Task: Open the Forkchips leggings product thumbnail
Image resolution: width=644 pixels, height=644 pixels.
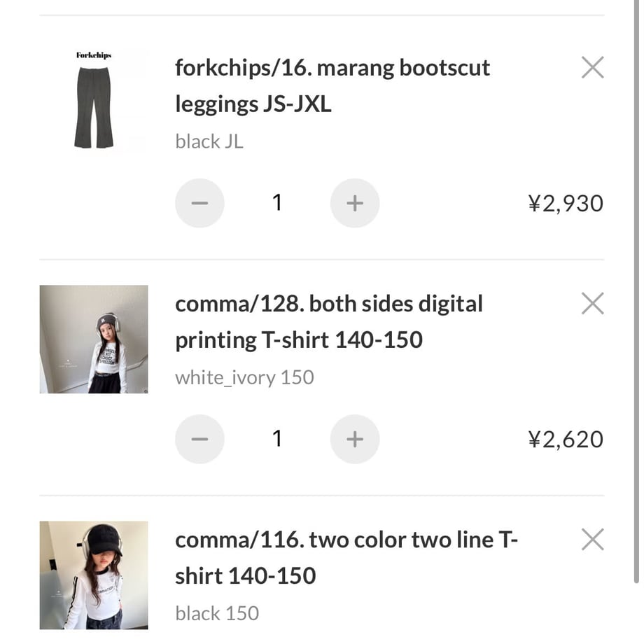Action: click(94, 103)
